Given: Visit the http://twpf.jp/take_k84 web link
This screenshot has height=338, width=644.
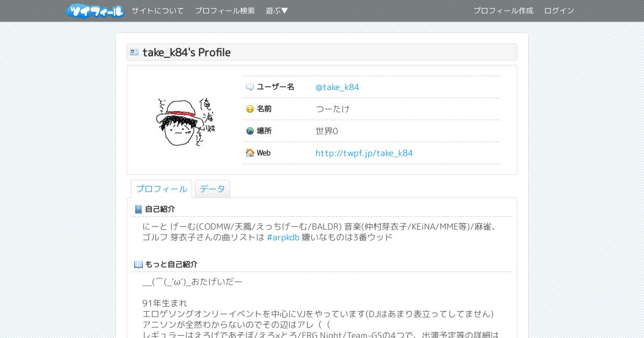Looking at the screenshot, I should (x=364, y=153).
